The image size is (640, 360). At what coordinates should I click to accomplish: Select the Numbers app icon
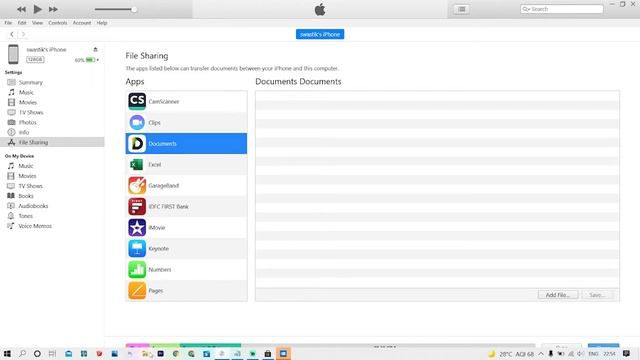137,269
